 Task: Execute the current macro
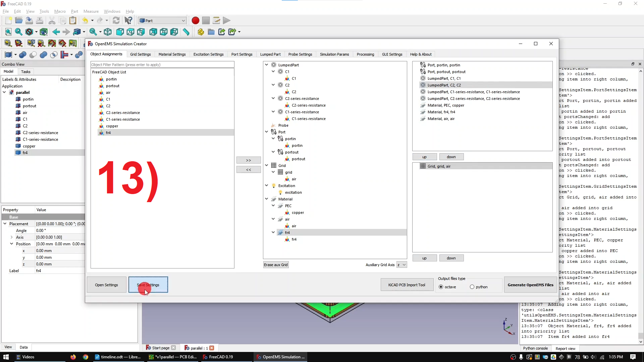coord(227,20)
